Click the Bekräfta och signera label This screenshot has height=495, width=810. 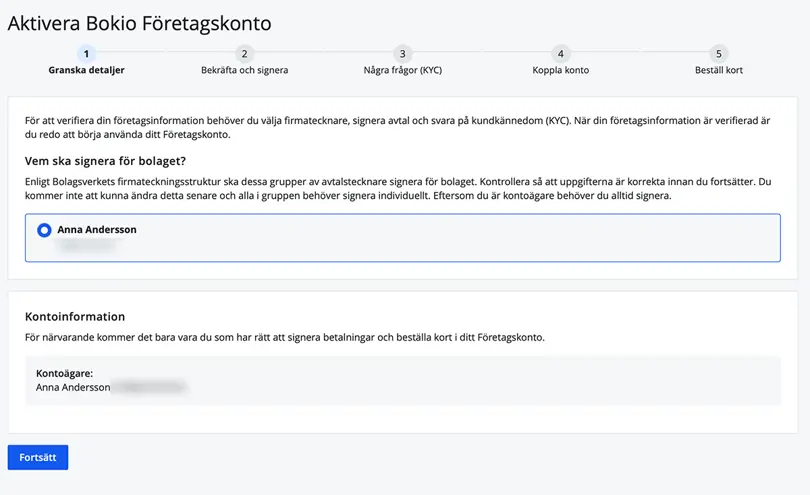point(244,70)
